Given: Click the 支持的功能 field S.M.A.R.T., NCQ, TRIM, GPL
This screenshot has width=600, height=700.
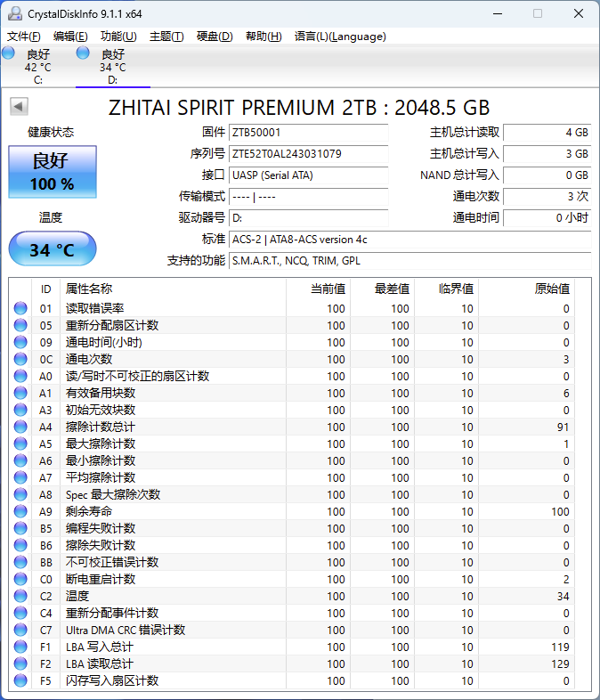Looking at the screenshot, I should click(x=410, y=261).
